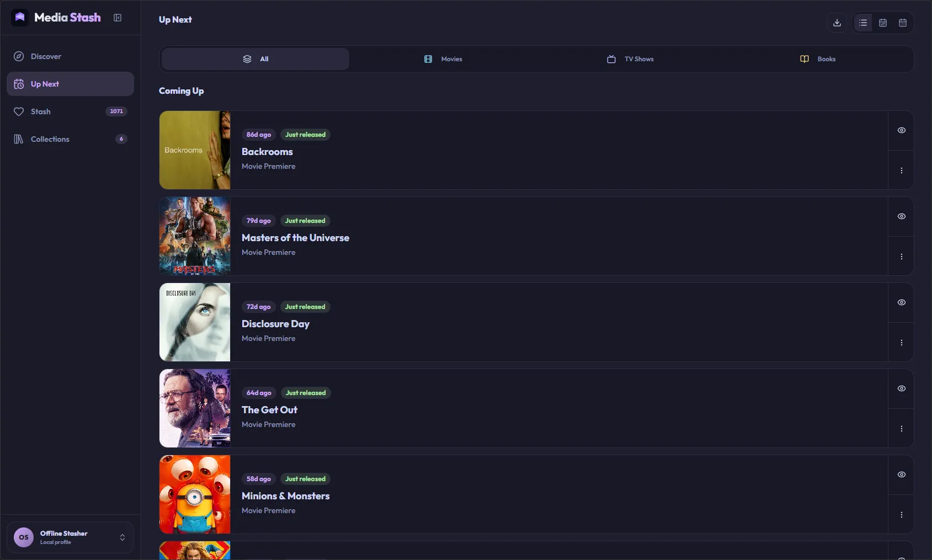This screenshot has width=932, height=560.
Task: Open the Masters of the Universe poster
Action: click(x=195, y=236)
